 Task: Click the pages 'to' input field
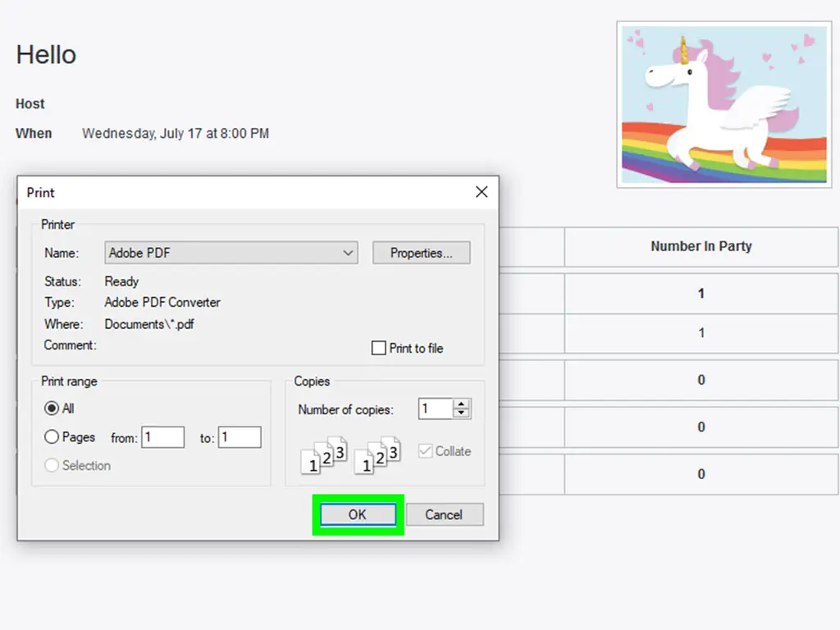click(240, 438)
